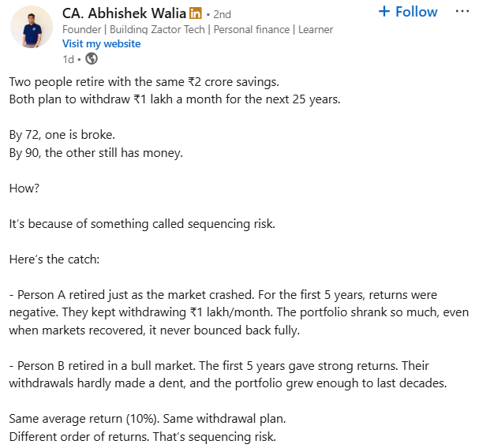Click the 'Here's the catch:' line
The height and width of the screenshot is (448, 479).
point(54,259)
